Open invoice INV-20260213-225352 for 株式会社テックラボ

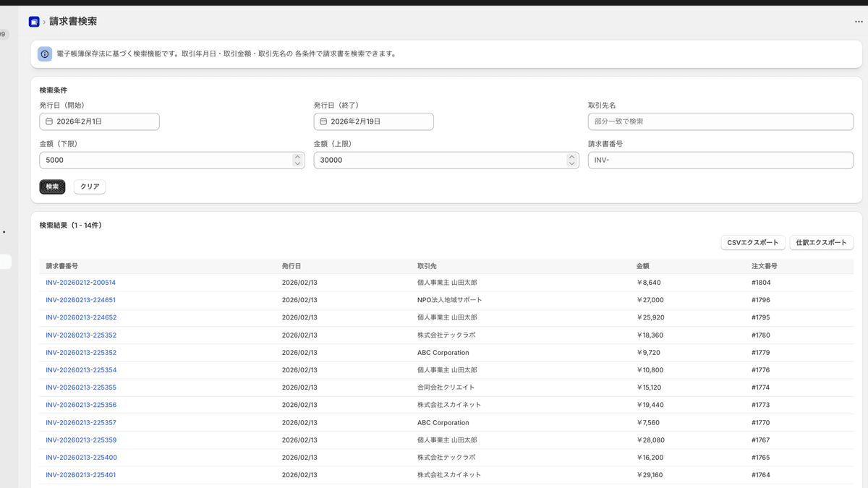pos(80,335)
